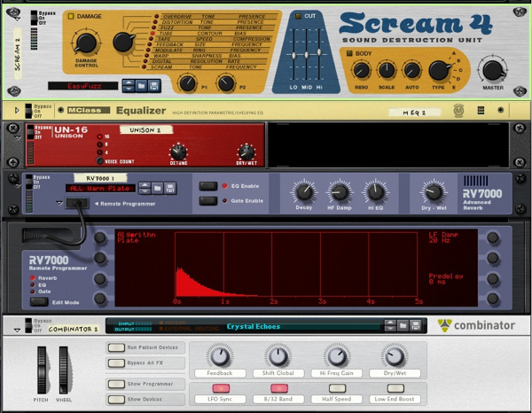Click the RV7000 Dry - Wet knob

[x=434, y=192]
